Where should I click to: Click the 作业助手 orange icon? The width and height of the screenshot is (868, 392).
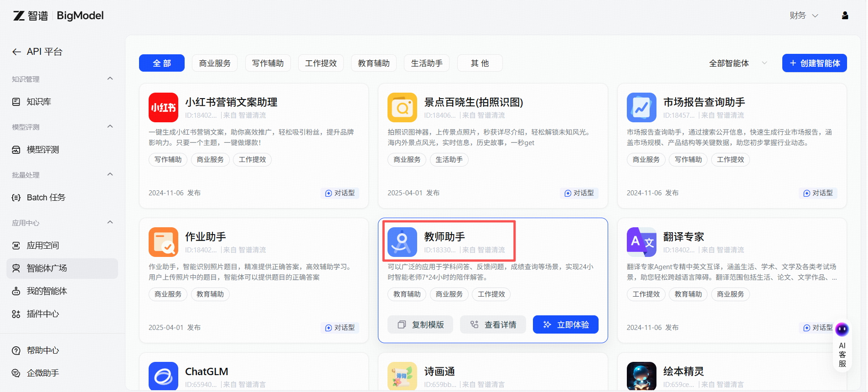coord(163,242)
